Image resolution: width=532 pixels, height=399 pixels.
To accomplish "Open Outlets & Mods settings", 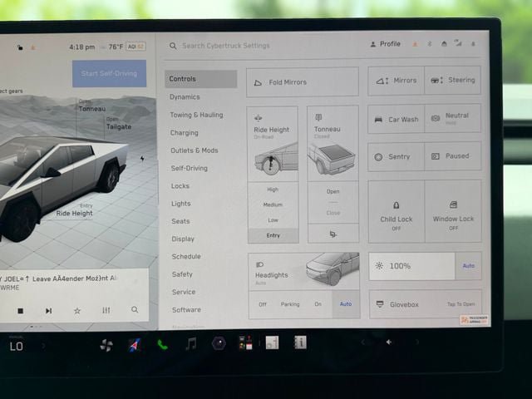I will [x=195, y=150].
